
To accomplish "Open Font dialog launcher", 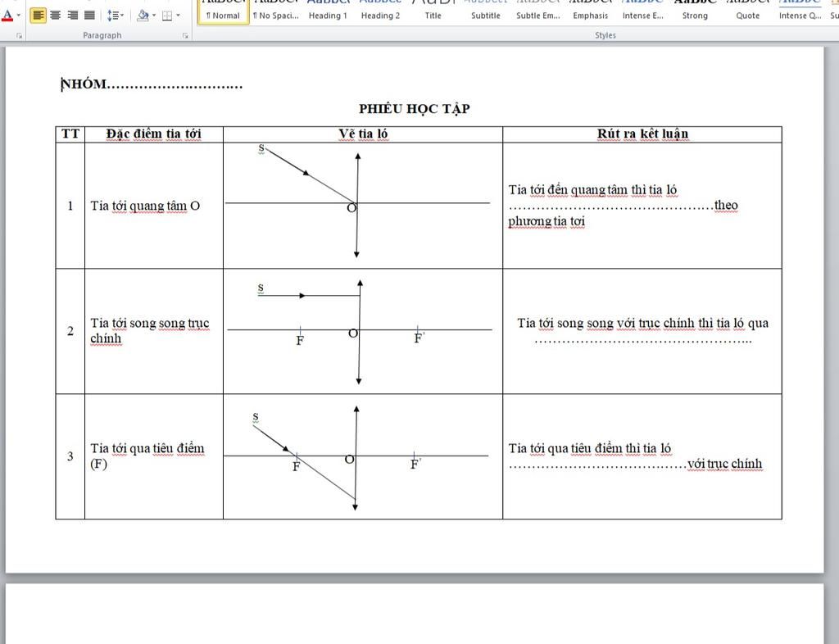I will pyautogui.click(x=20, y=36).
